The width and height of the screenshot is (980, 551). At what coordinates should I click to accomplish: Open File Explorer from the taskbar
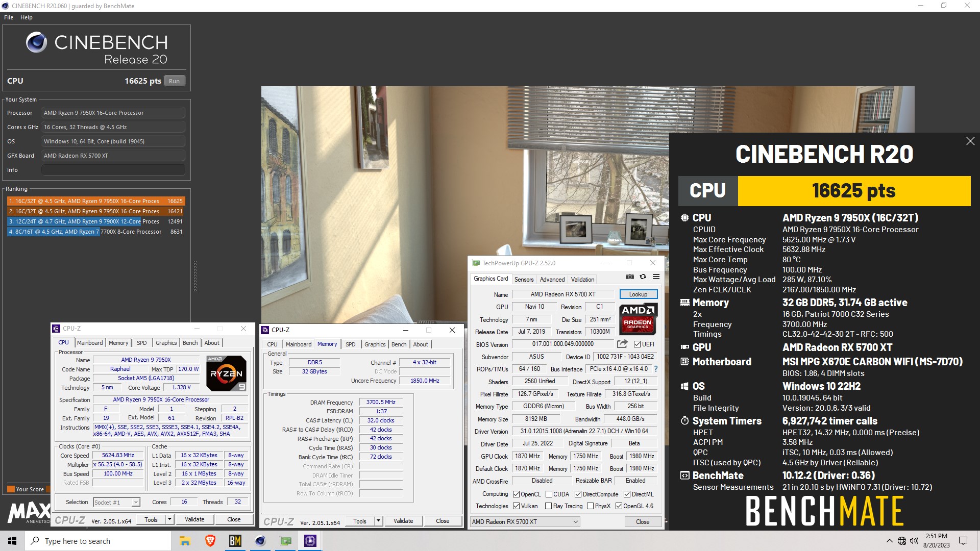[185, 541]
